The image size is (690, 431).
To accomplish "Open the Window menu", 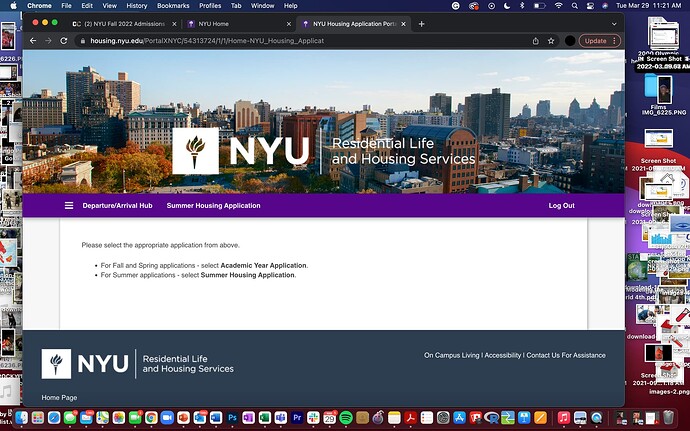I will 262,6.
